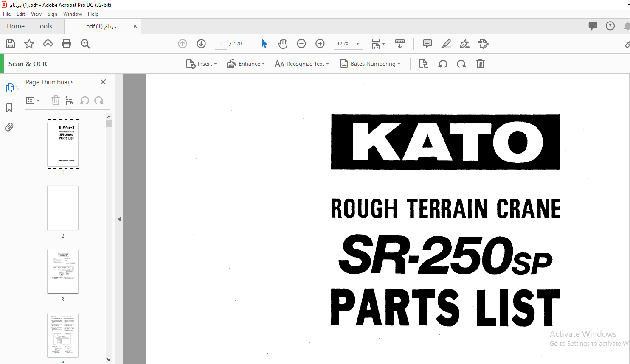Expand the Insert dropdown
The image size is (630, 364).
pyautogui.click(x=202, y=64)
